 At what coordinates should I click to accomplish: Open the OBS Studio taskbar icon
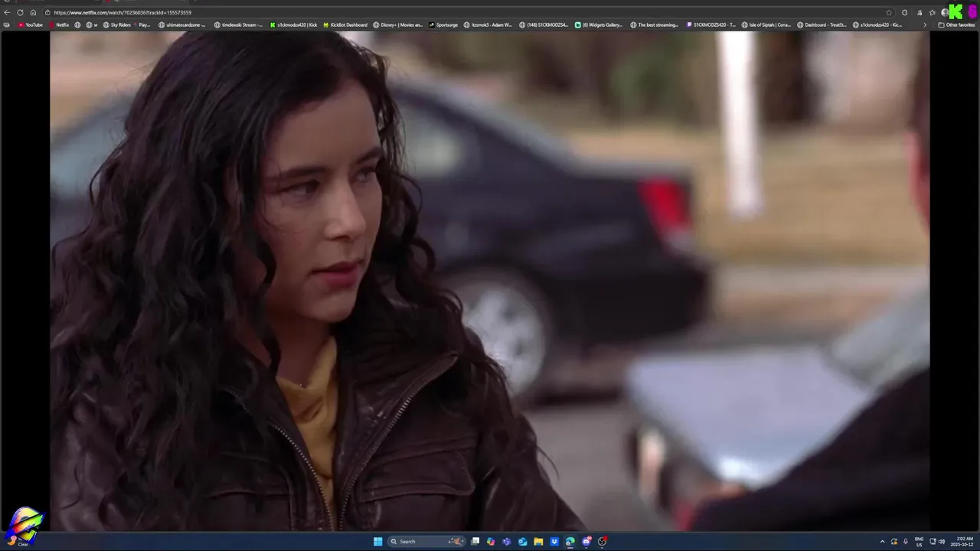[x=603, y=541]
